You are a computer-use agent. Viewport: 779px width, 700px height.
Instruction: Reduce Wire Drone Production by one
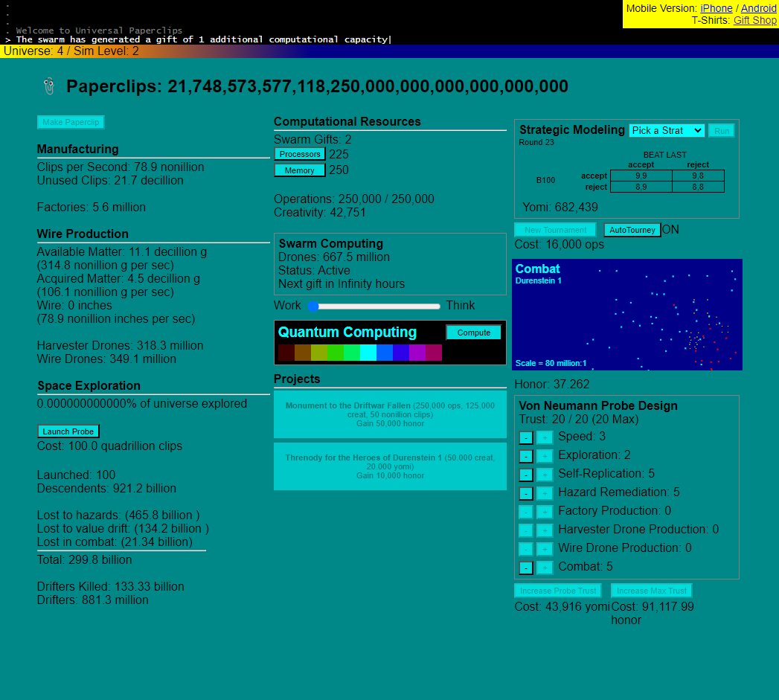(525, 549)
